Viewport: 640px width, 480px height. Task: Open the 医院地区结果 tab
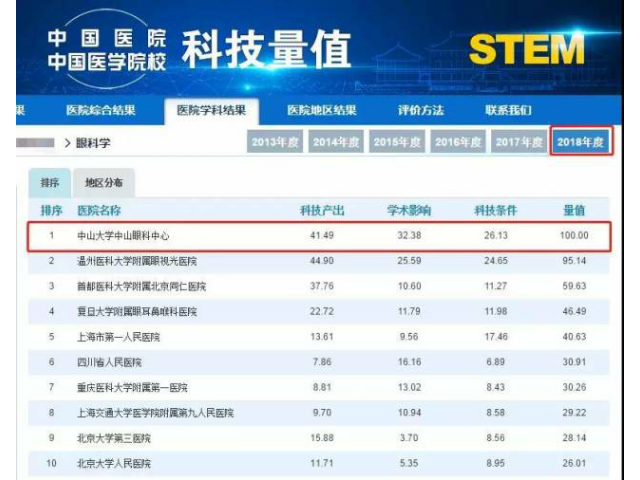(322, 110)
